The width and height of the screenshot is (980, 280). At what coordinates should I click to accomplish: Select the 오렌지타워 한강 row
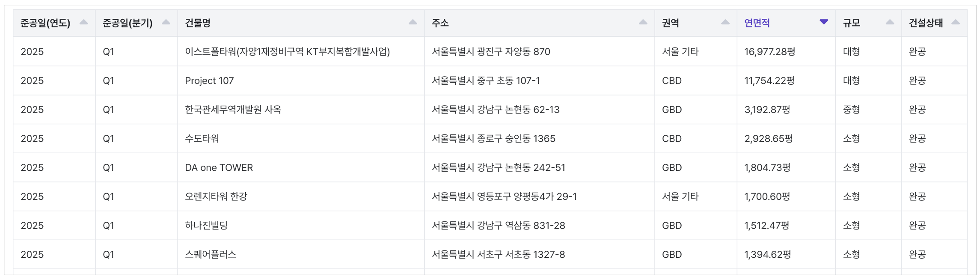point(216,197)
